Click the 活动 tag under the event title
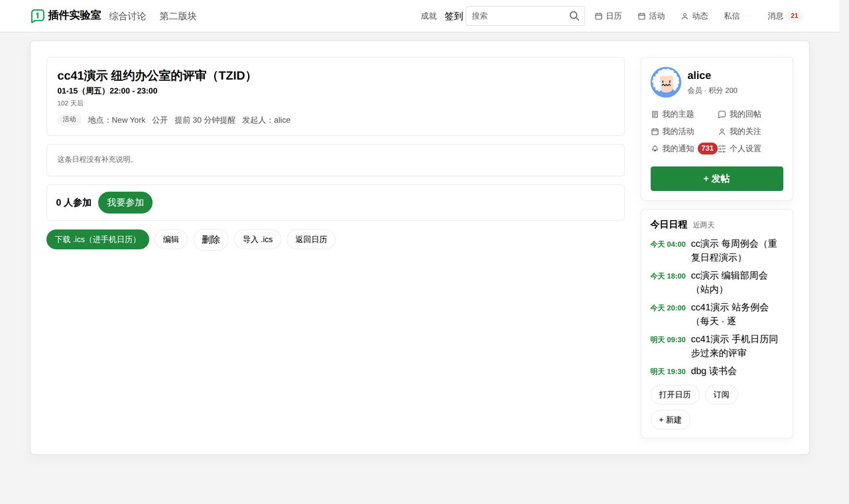This screenshot has height=504, width=849. click(x=70, y=120)
